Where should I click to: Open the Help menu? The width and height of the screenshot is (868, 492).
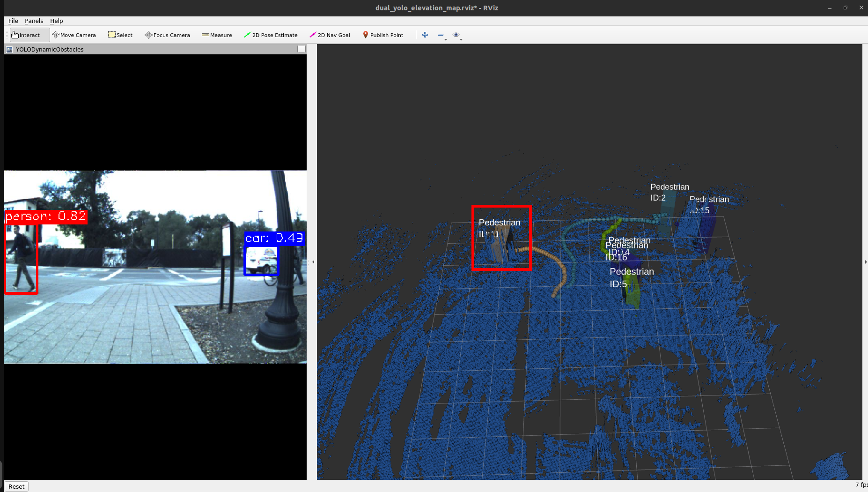56,21
